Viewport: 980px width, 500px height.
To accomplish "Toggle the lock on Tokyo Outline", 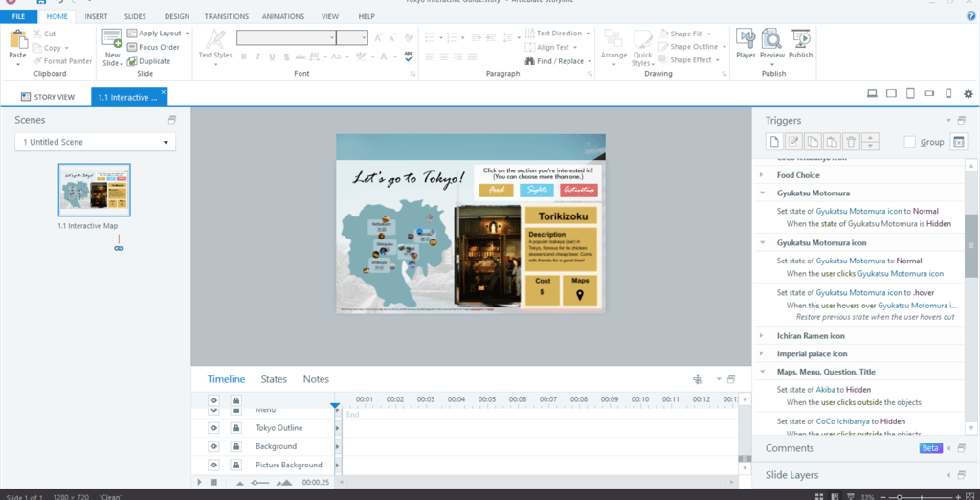I will (235, 428).
